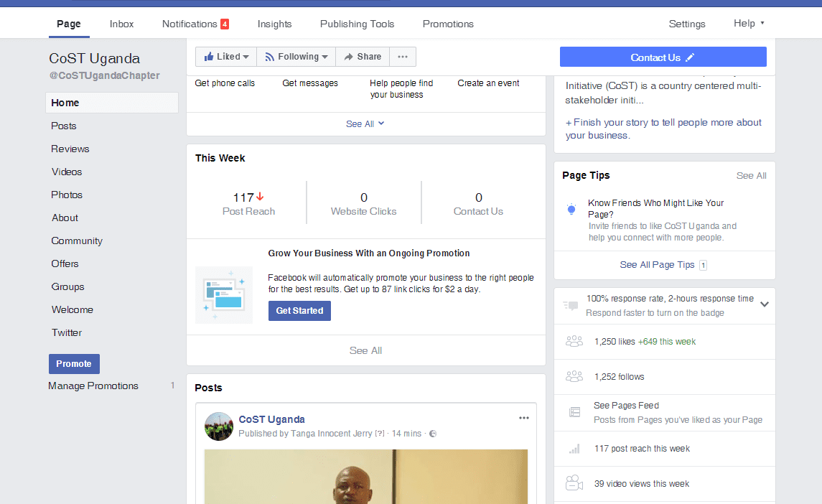The image size is (822, 504).
Task: Click the public globe icon on the post
Action: click(x=433, y=434)
